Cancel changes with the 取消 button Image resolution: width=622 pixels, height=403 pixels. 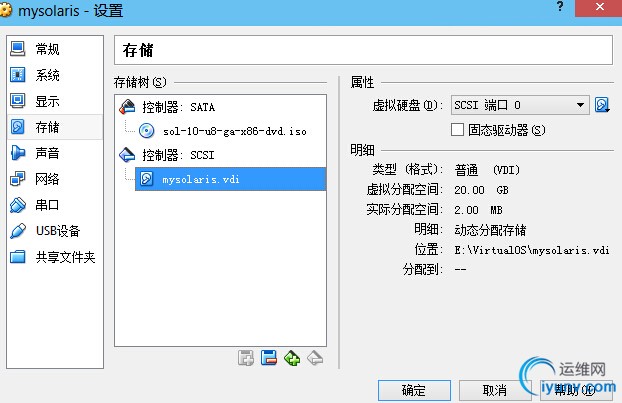(x=495, y=391)
